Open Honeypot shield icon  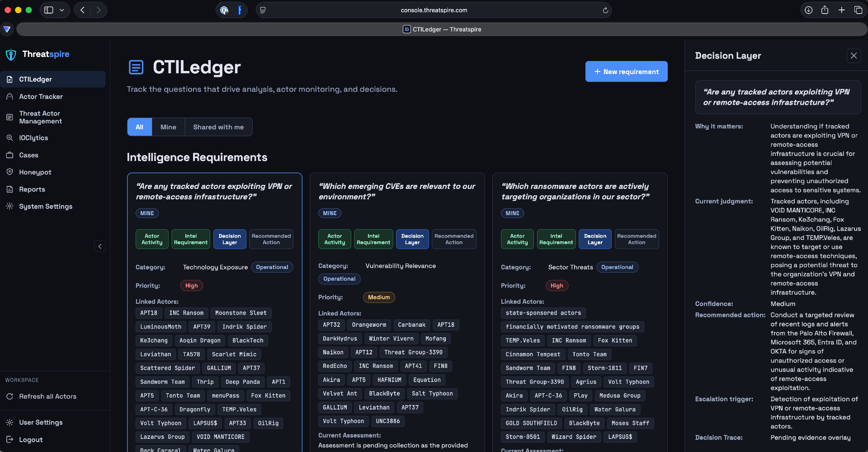[9, 172]
